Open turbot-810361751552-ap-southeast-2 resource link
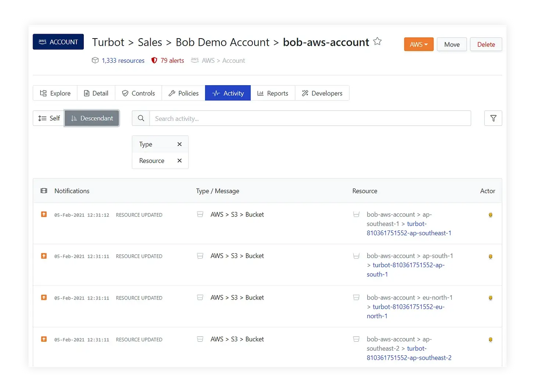 click(409, 353)
